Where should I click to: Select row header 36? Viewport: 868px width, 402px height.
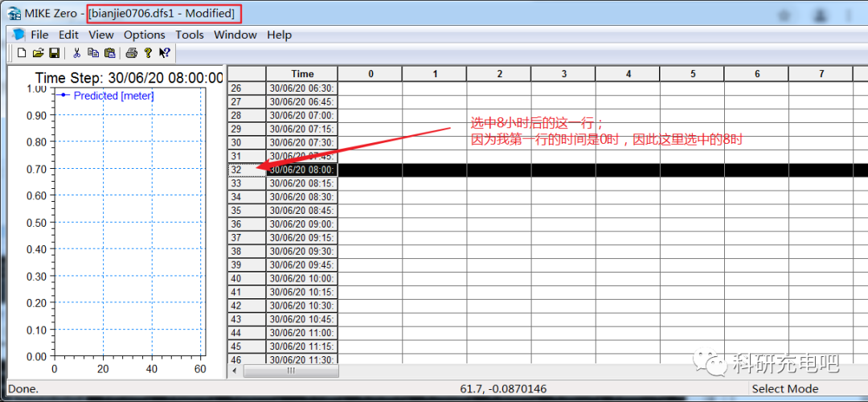tap(247, 224)
